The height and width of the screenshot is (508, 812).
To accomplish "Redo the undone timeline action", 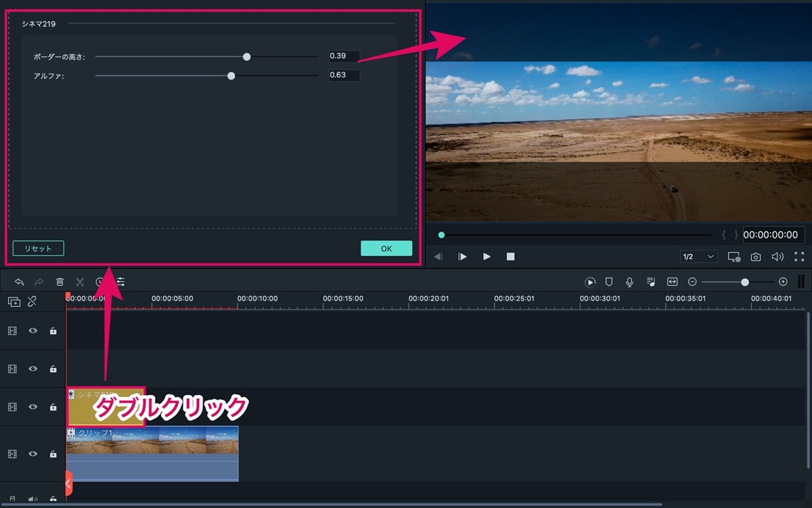I will 39,282.
